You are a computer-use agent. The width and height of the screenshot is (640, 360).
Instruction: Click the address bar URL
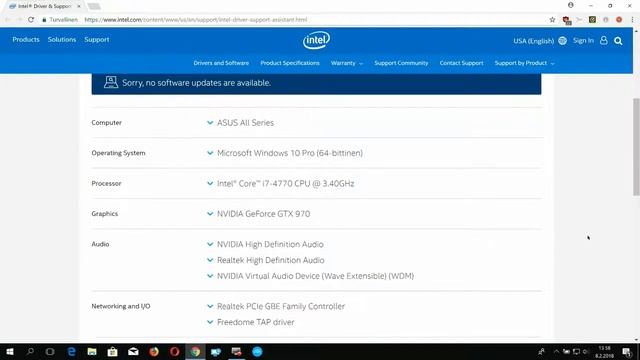(x=196, y=20)
